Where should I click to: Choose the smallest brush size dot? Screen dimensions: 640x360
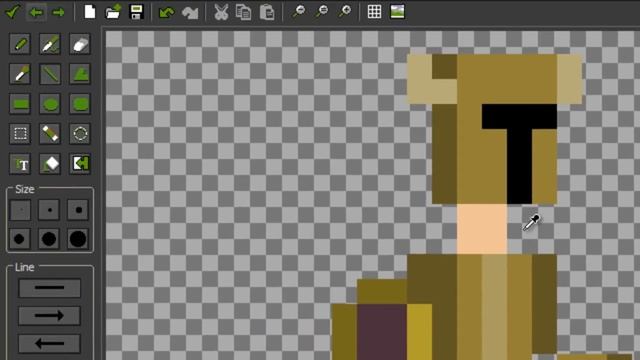[x=20, y=210]
